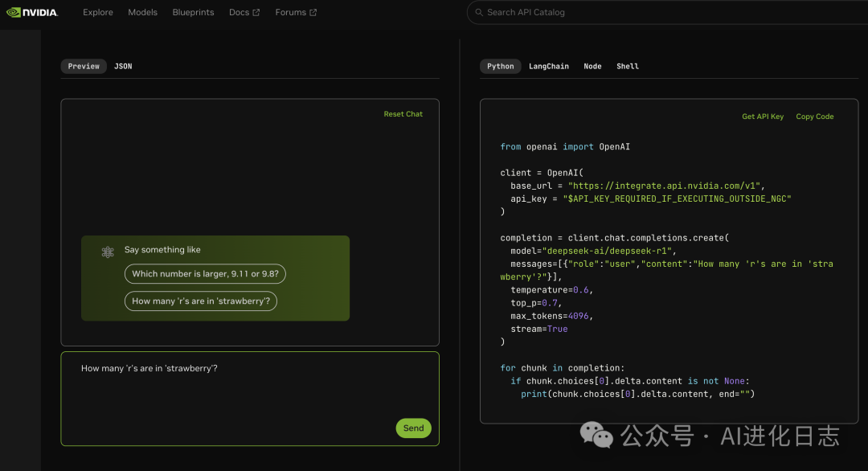Click the base_url string in the code
The width and height of the screenshot is (868, 471).
click(x=665, y=186)
